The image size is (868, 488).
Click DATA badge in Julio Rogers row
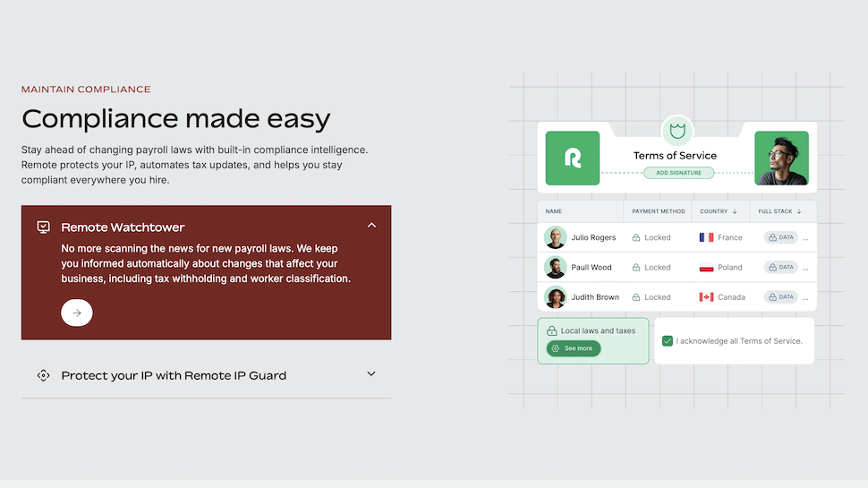pos(781,237)
